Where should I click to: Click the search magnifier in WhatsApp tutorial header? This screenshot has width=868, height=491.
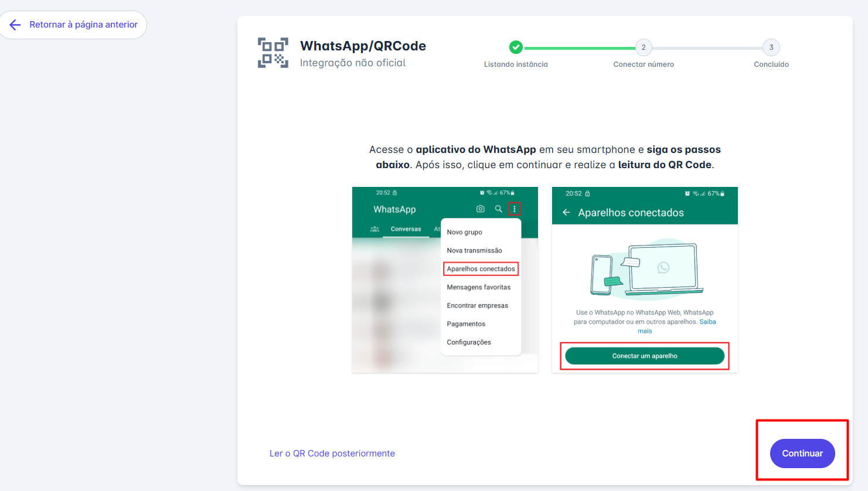pyautogui.click(x=498, y=209)
